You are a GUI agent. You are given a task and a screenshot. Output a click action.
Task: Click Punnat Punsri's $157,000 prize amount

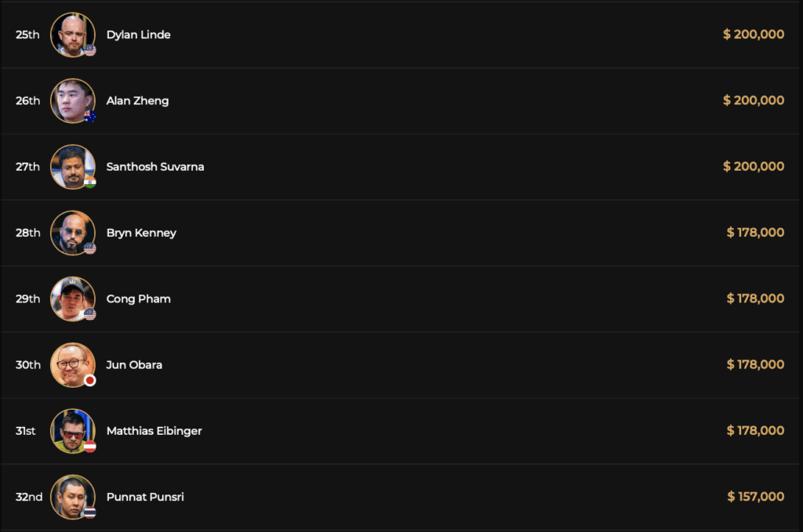pyautogui.click(x=755, y=497)
